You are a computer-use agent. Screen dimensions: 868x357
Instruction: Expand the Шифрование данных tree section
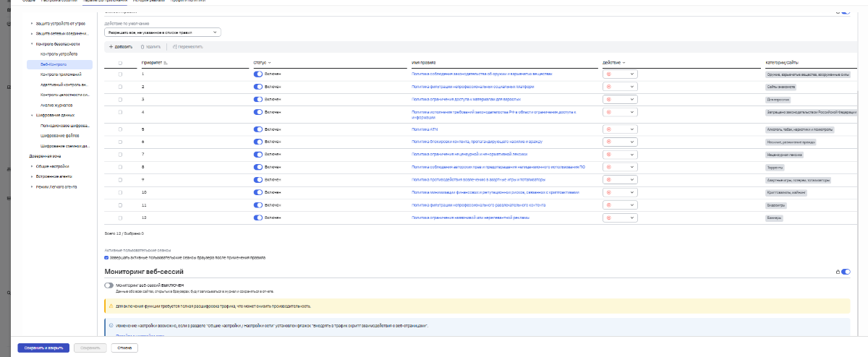pos(32,115)
